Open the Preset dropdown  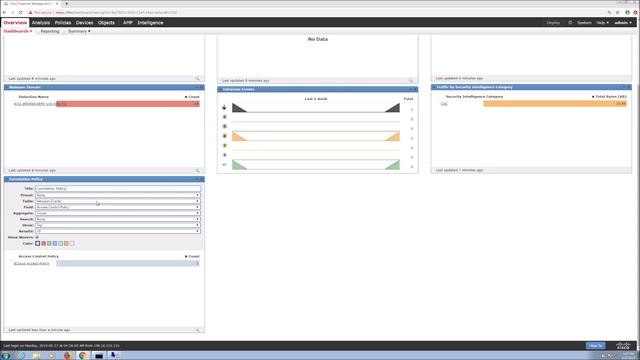pos(118,195)
